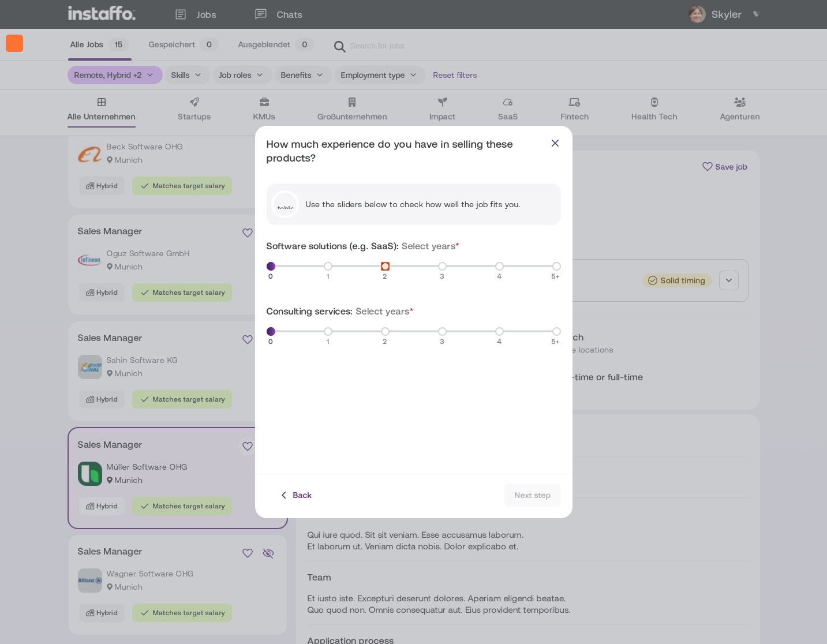Toggle heart on Müller Software job
Viewport: 827px width, 644px height.
click(248, 446)
